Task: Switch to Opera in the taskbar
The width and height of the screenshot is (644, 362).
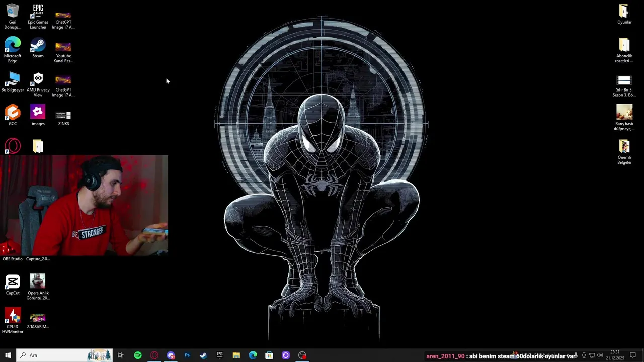Action: tap(154, 355)
